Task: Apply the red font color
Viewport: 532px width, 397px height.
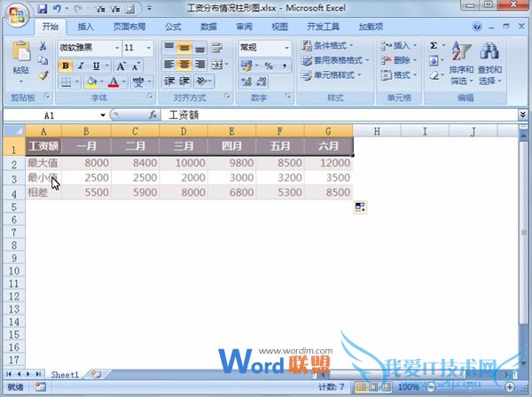Action: pyautogui.click(x=113, y=82)
